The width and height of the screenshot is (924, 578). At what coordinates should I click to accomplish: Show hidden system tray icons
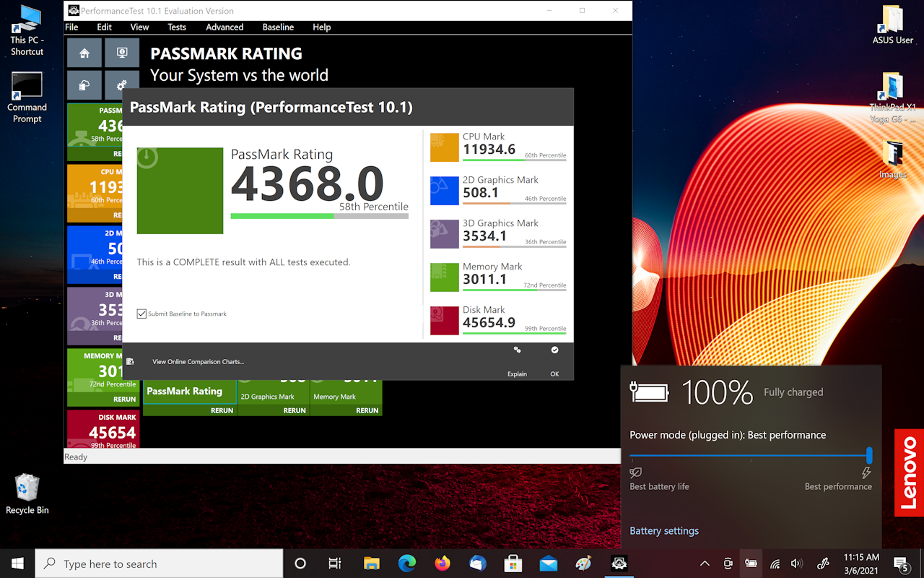[705, 564]
